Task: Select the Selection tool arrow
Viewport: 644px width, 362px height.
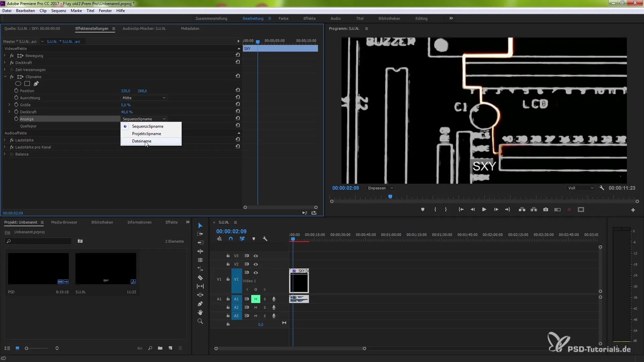Action: 200,225
